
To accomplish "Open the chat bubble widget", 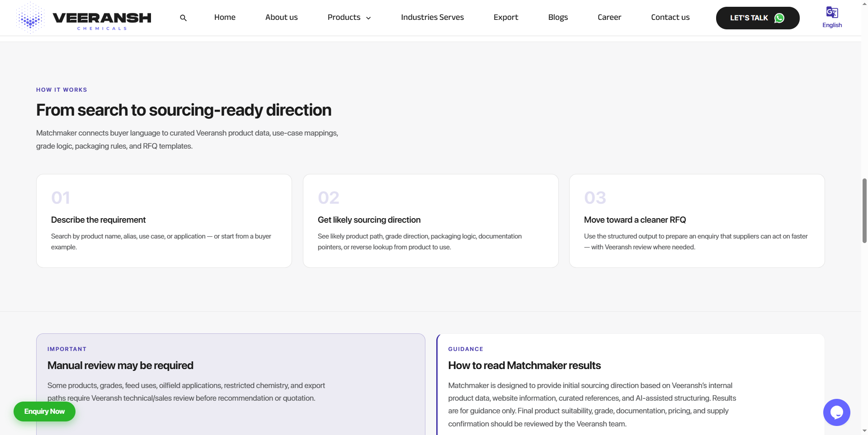I will click(x=836, y=412).
